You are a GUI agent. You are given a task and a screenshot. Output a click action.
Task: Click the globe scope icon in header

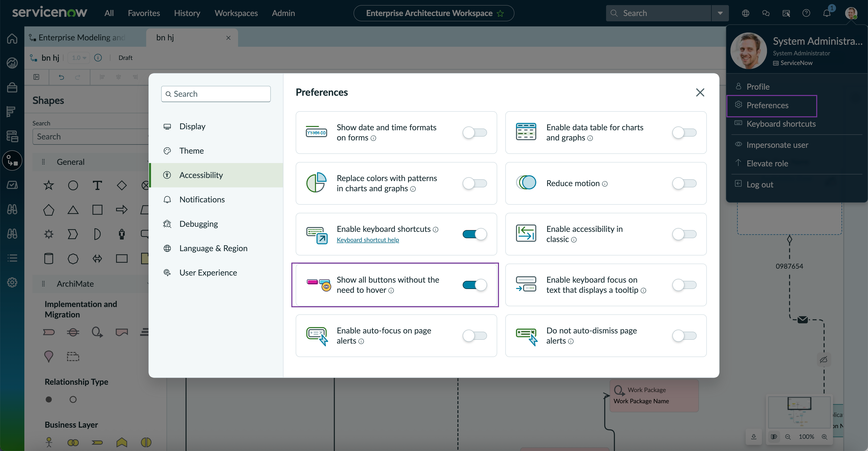746,13
